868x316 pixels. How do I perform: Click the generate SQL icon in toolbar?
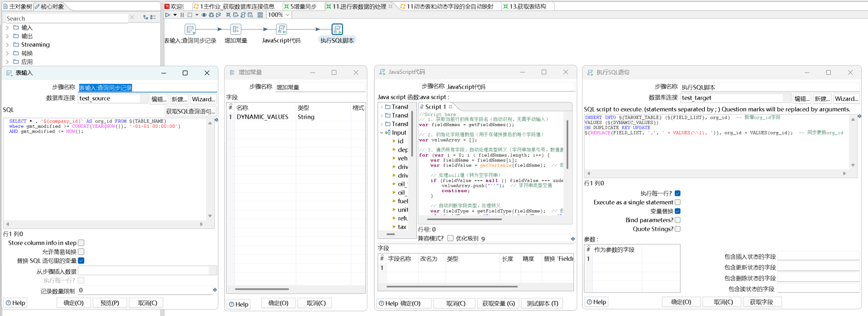[x=243, y=15]
